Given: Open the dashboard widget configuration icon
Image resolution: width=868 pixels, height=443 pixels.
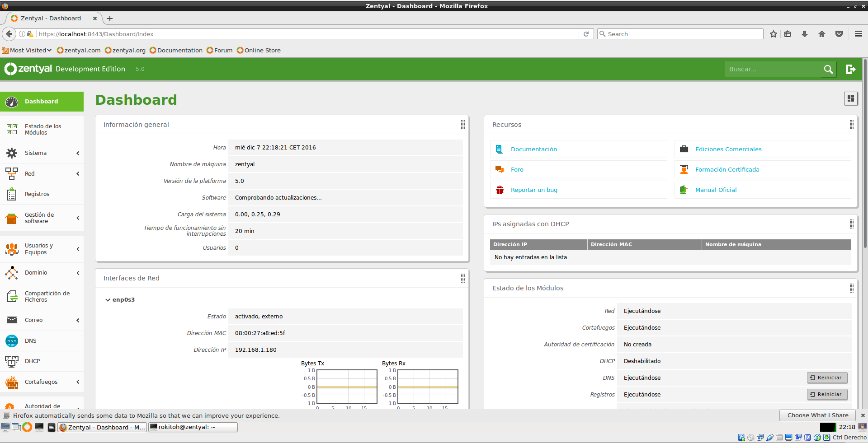Looking at the screenshot, I should pyautogui.click(x=850, y=98).
